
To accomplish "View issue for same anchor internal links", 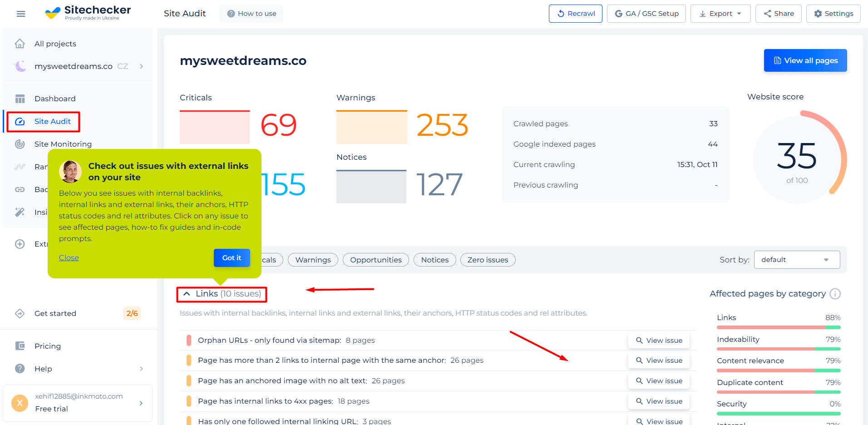I will [x=659, y=361].
